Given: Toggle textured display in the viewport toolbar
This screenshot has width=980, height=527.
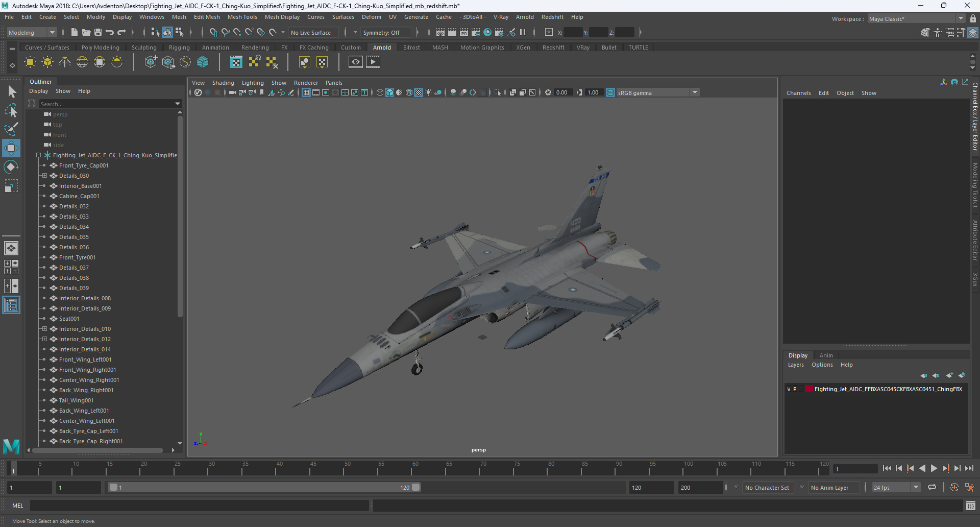Looking at the screenshot, I should pyautogui.click(x=419, y=92).
